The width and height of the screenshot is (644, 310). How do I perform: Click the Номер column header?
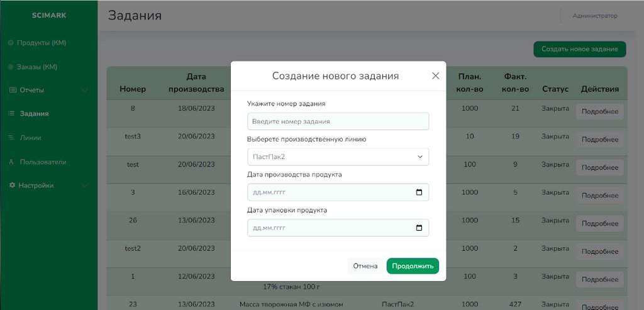[x=133, y=89]
